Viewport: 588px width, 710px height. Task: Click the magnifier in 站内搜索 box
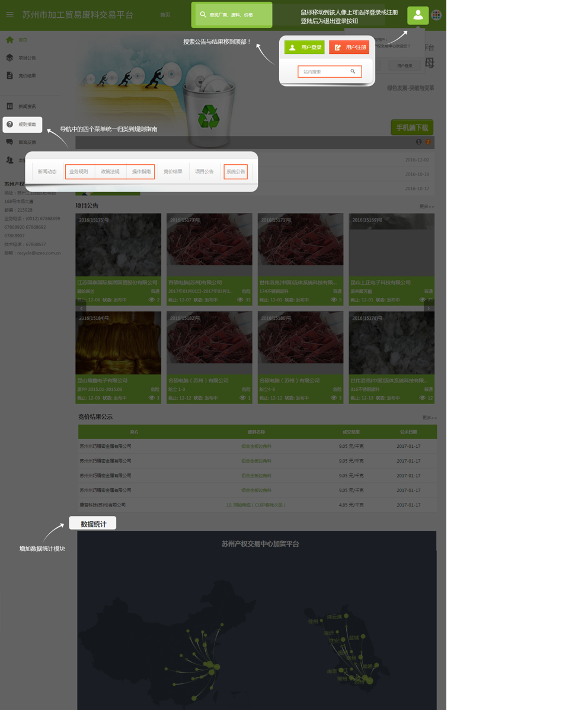click(x=353, y=72)
